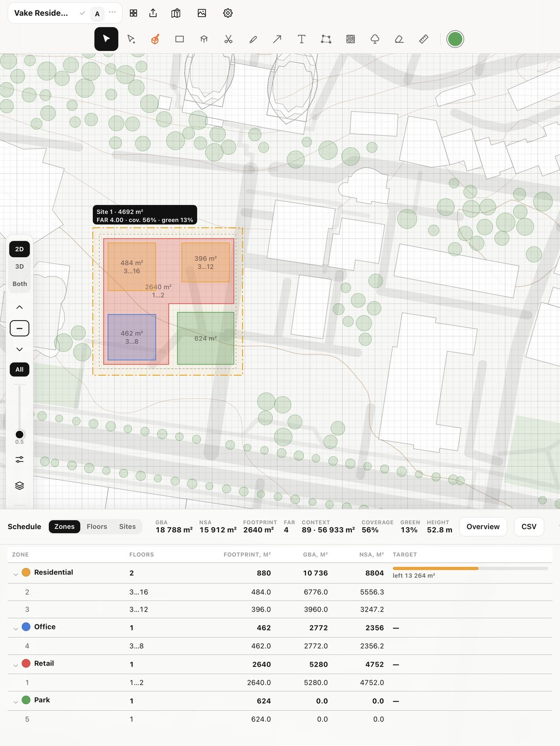Select the rectangle drawing tool
The height and width of the screenshot is (746, 560).
coord(179,39)
